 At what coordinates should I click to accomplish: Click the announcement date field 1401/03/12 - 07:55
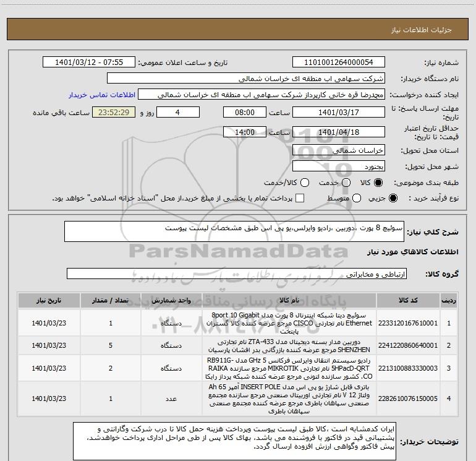point(89,62)
